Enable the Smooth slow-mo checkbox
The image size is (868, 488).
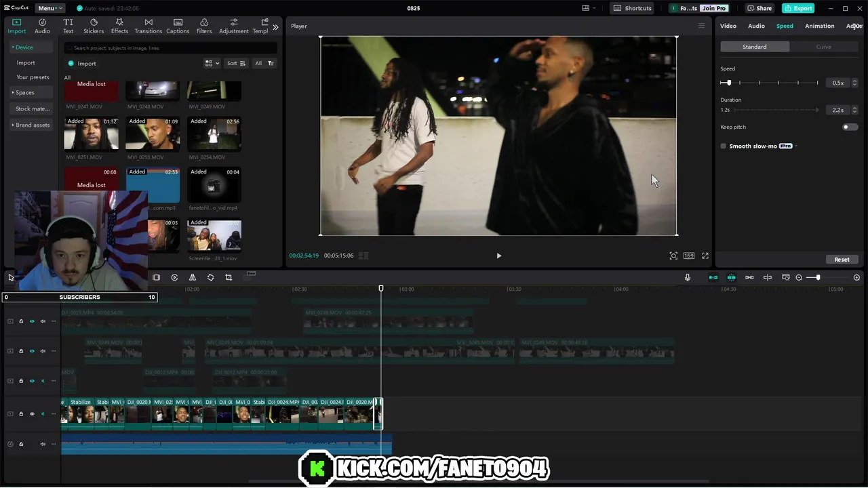click(x=724, y=146)
